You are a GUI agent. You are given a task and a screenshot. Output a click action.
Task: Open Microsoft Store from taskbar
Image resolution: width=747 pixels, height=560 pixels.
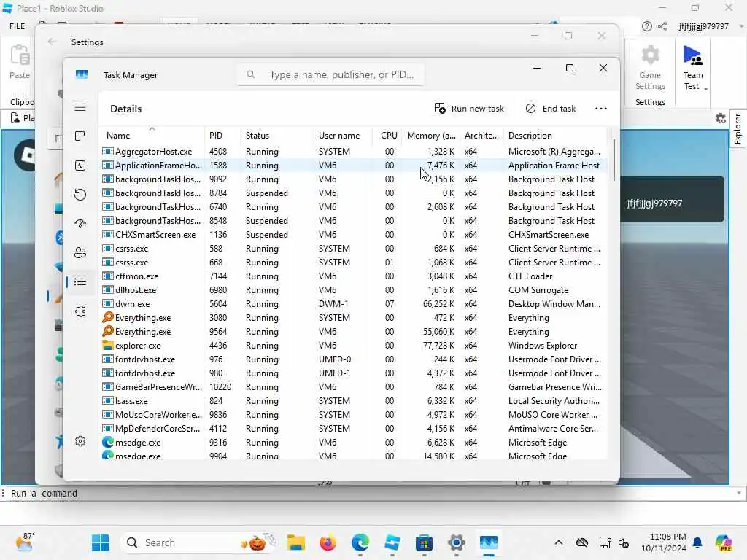(x=424, y=542)
